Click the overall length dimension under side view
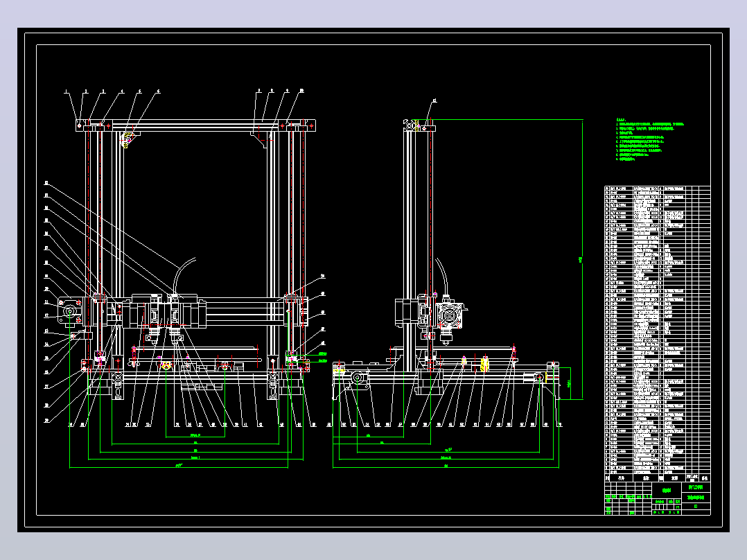Image resolution: width=747 pixels, height=560 pixels. click(446, 466)
